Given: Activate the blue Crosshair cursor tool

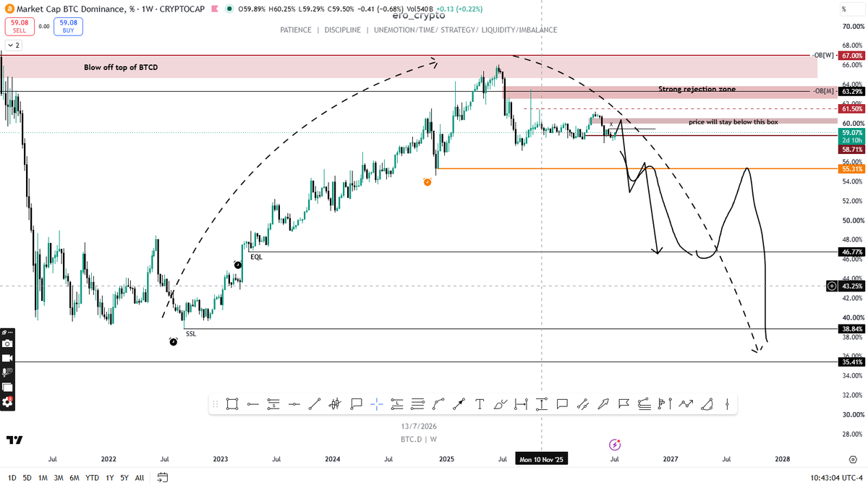Looking at the screenshot, I should coord(377,404).
